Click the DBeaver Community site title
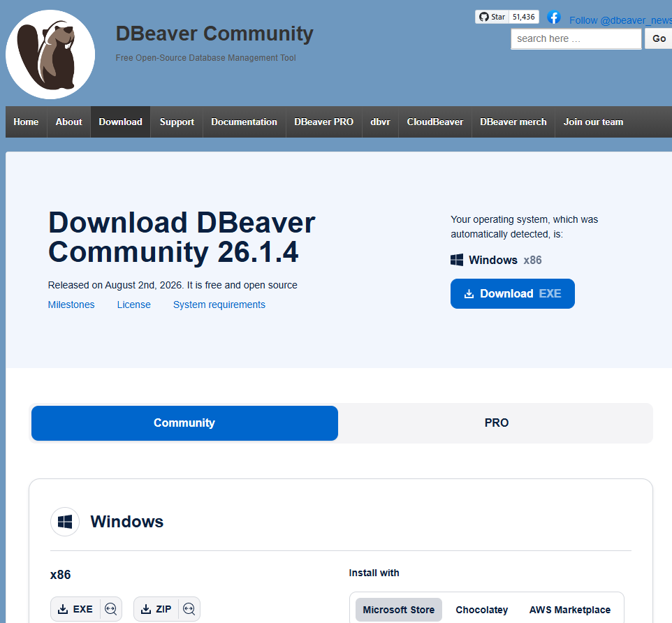This screenshot has width=672, height=623. [214, 34]
